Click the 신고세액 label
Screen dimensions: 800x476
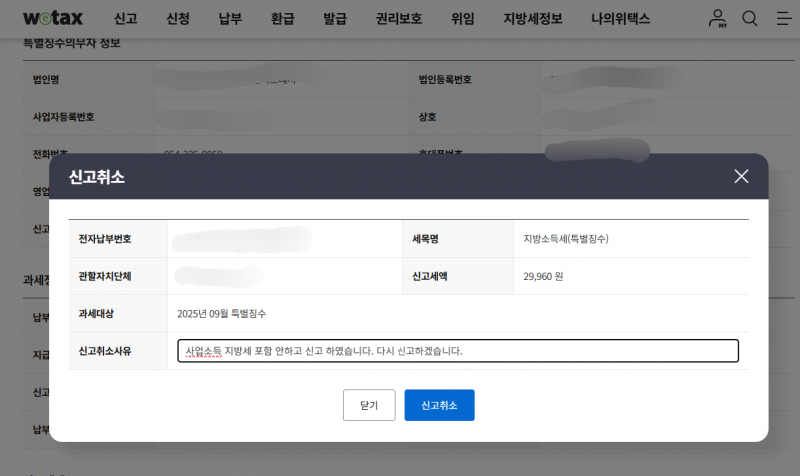(x=430, y=277)
